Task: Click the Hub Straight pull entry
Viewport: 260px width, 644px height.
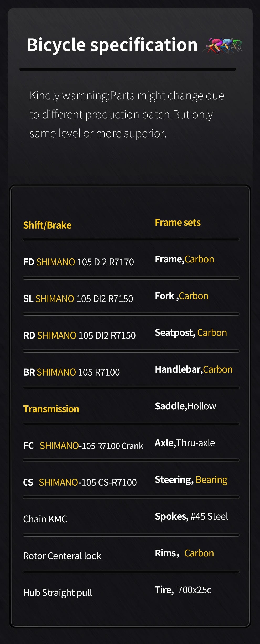Action: coord(58,593)
